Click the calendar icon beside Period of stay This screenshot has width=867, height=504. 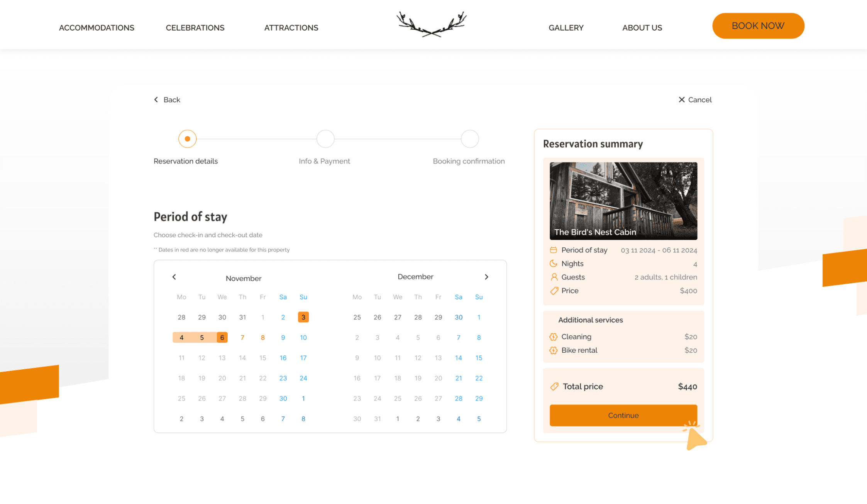pos(554,250)
